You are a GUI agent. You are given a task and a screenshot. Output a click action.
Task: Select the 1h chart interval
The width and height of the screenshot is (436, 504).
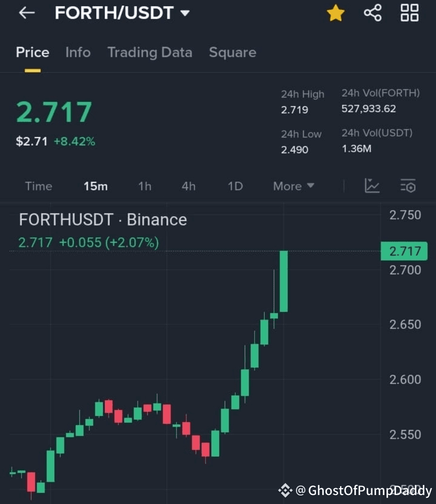(x=145, y=186)
